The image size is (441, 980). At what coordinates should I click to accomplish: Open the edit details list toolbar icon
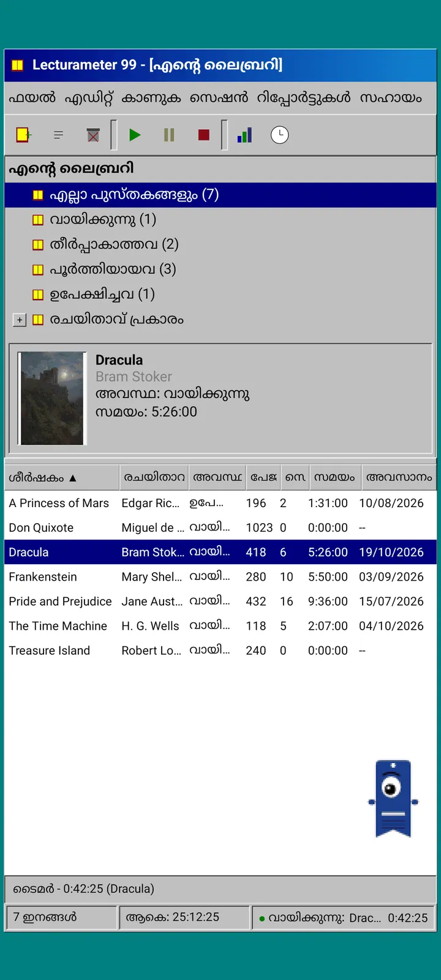pyautogui.click(x=58, y=135)
